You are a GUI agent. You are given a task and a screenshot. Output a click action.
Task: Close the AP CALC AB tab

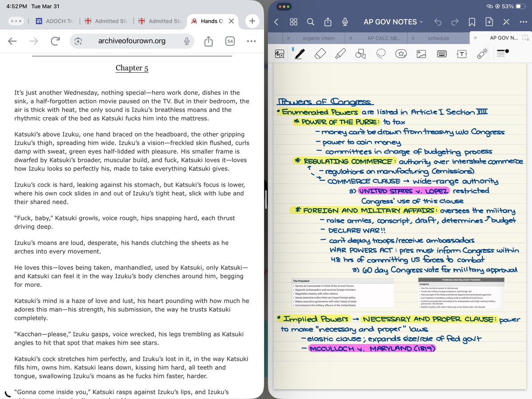click(351, 38)
